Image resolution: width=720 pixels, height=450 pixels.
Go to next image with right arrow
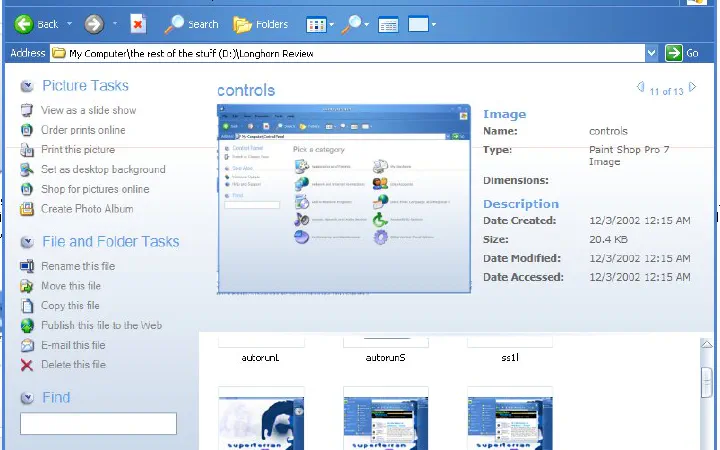(x=692, y=87)
